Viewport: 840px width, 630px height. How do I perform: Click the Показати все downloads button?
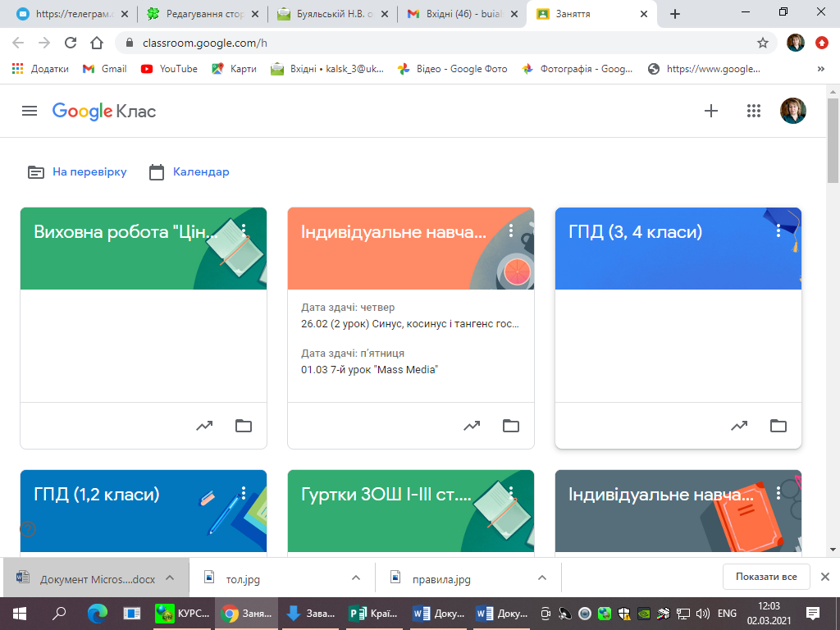pyautogui.click(x=766, y=577)
